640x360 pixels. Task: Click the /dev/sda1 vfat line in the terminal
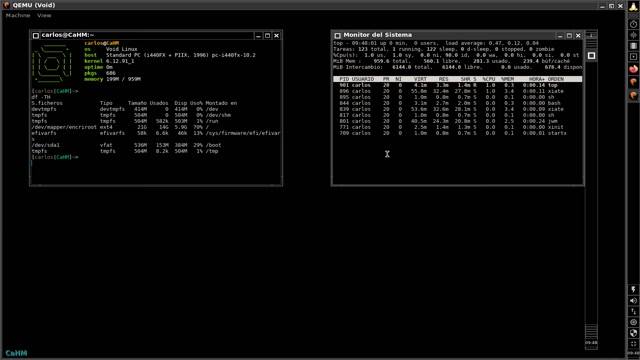[x=127, y=145]
